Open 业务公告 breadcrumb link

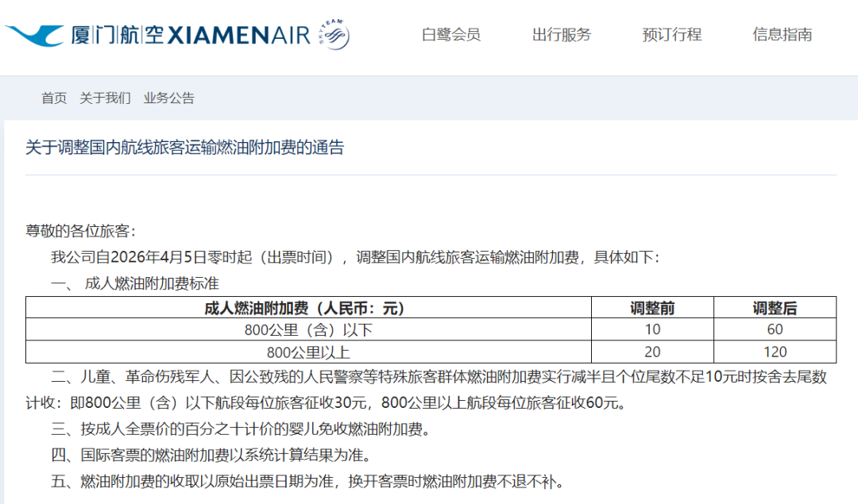pos(169,98)
